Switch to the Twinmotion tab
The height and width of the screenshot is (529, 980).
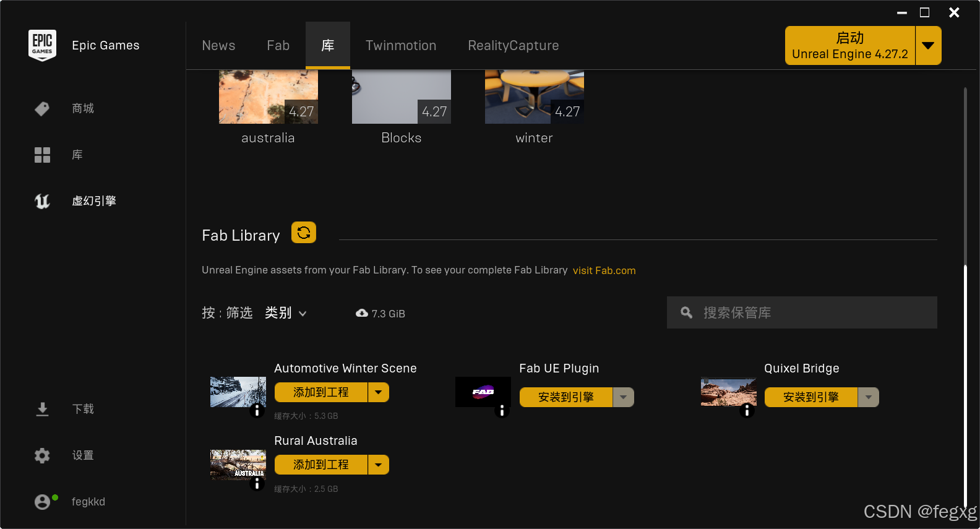click(x=401, y=45)
